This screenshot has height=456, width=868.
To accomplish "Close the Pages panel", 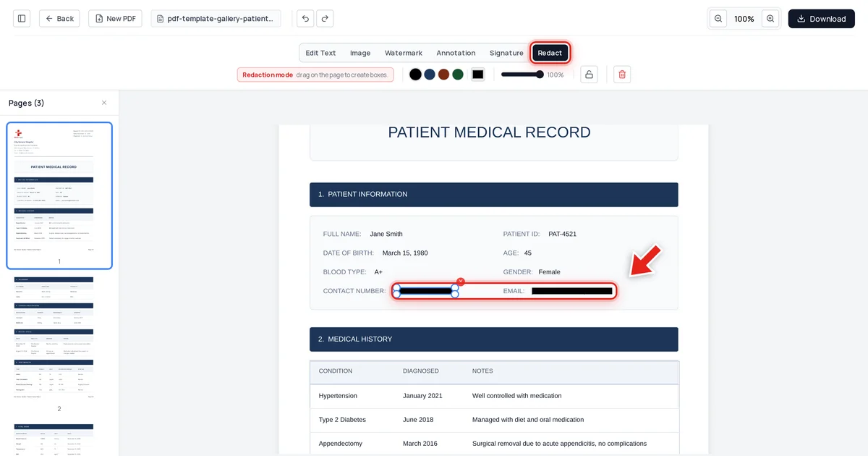I will pyautogui.click(x=104, y=103).
